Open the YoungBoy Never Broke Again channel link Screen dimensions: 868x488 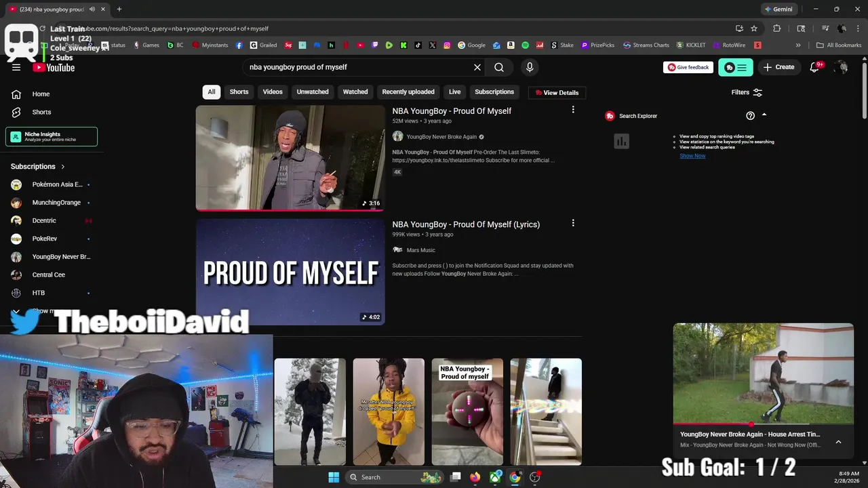(441, 137)
